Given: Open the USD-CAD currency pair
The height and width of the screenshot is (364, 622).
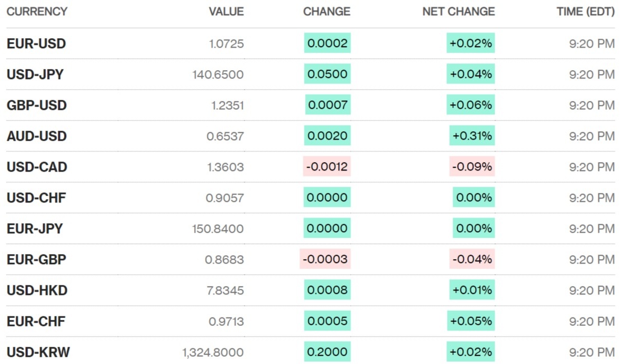Looking at the screenshot, I should coord(36,167).
